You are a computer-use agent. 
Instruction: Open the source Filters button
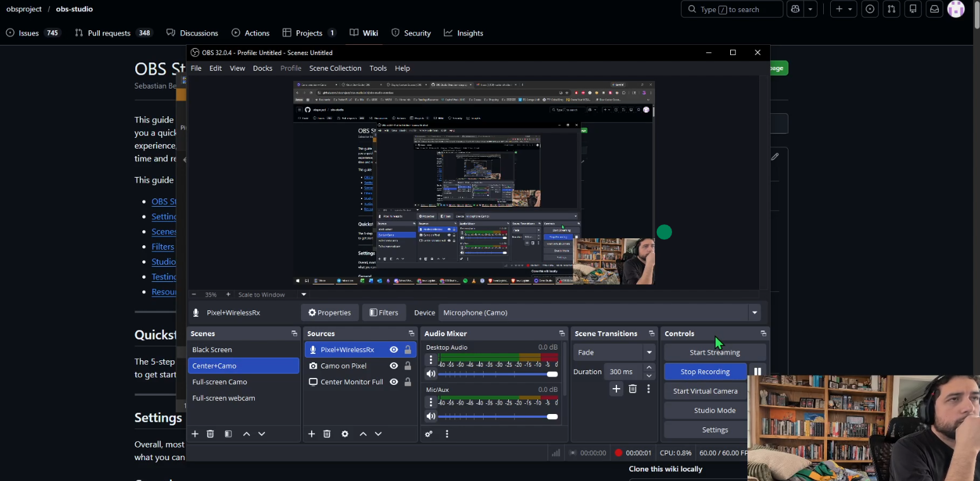pyautogui.click(x=384, y=312)
